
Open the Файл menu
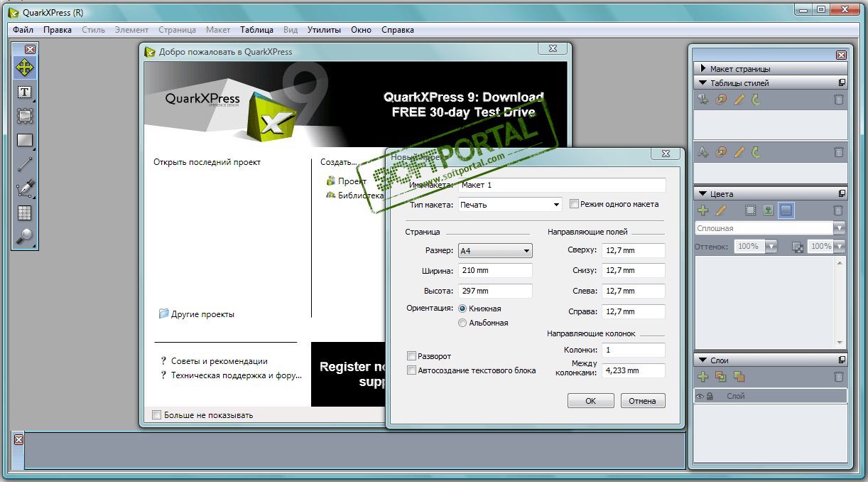23,30
